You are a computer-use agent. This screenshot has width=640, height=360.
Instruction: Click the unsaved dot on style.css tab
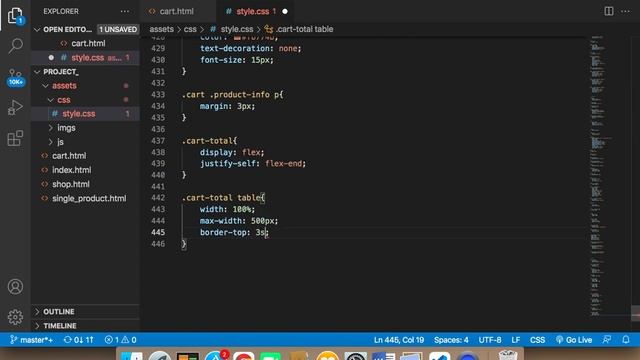(285, 11)
